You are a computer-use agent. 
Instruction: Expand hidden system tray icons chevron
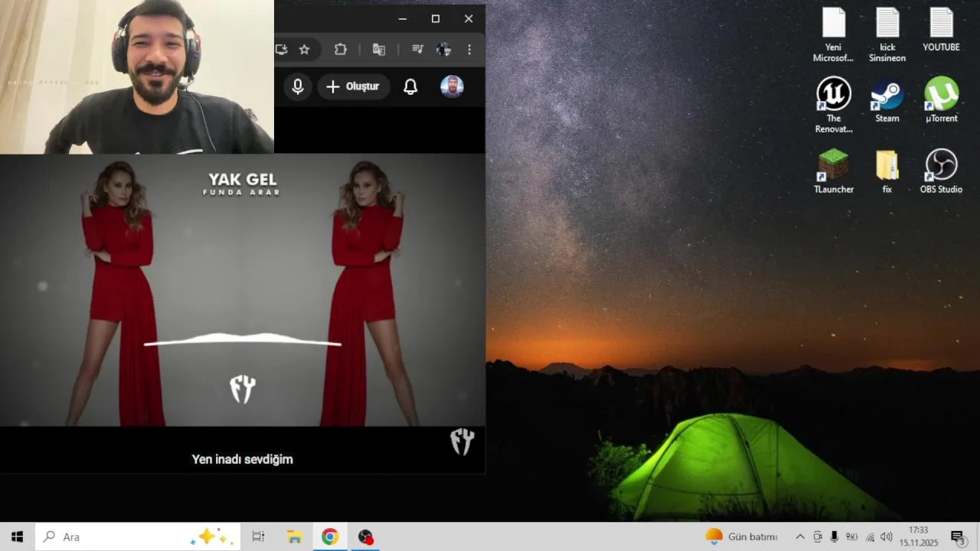800,536
